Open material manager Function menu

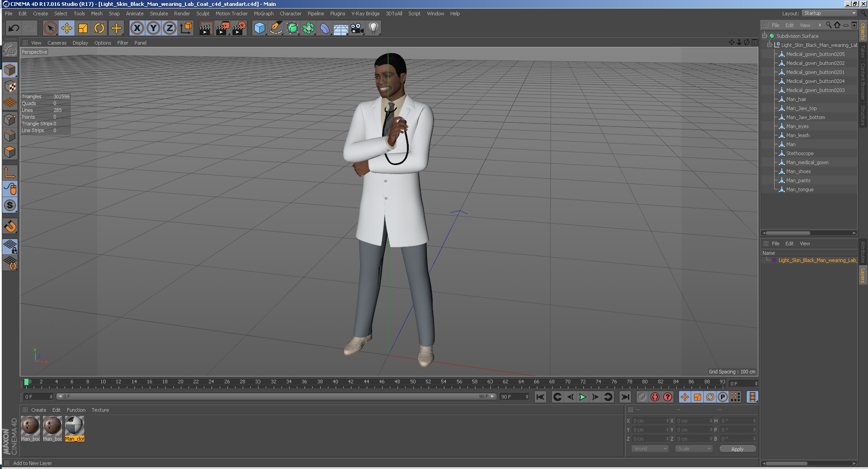[76, 410]
